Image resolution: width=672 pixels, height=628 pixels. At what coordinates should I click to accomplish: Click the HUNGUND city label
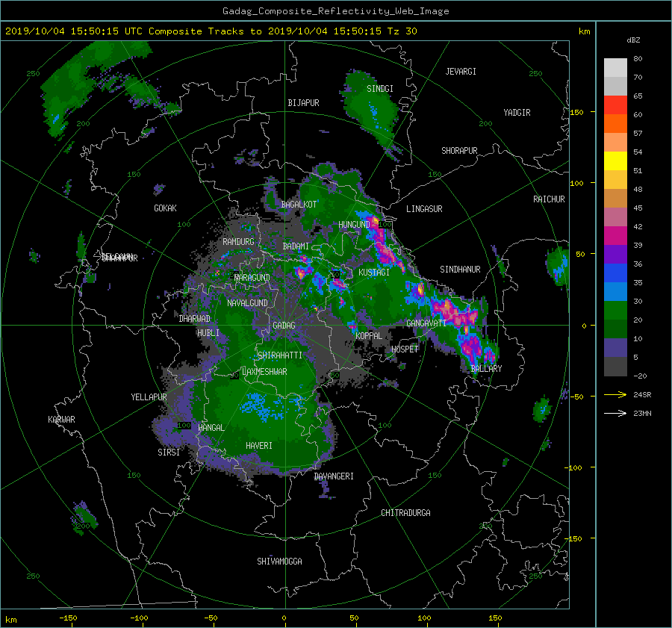click(354, 225)
